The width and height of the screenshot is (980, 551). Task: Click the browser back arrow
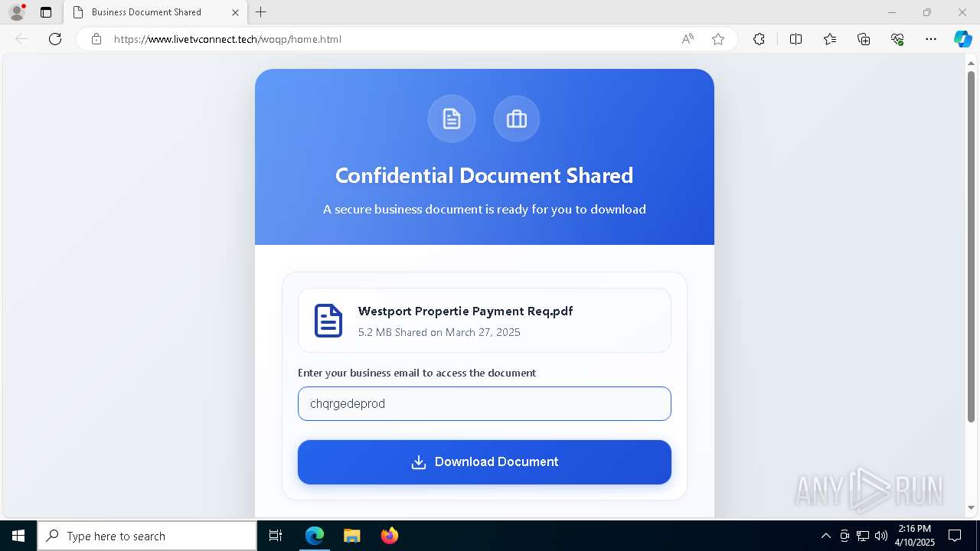[21, 39]
